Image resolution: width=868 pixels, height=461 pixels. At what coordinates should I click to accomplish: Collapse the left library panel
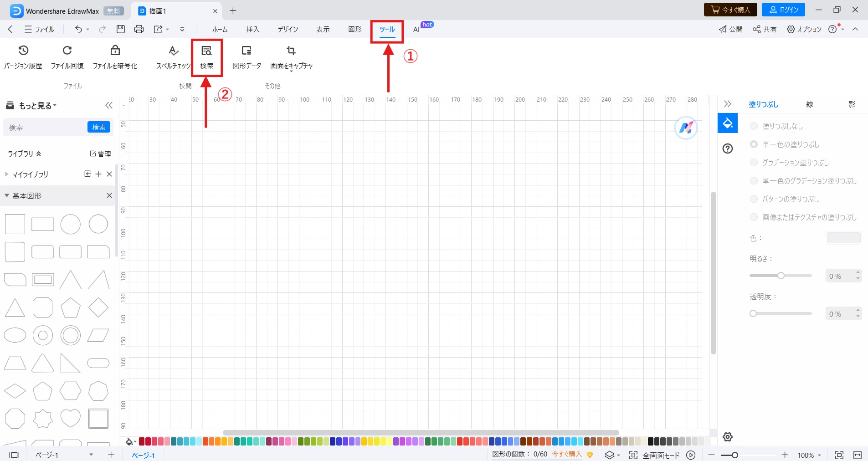point(109,105)
